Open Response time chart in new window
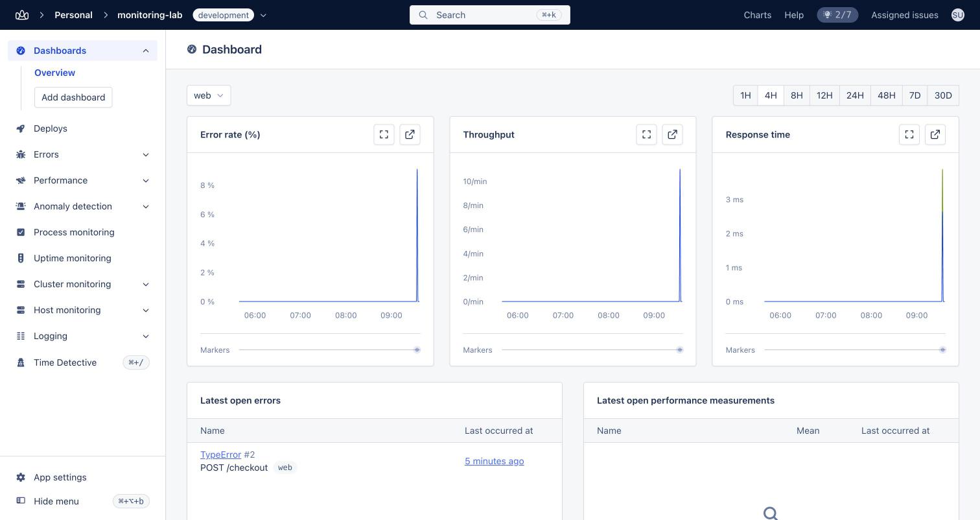The height and width of the screenshot is (520, 980). (935, 134)
